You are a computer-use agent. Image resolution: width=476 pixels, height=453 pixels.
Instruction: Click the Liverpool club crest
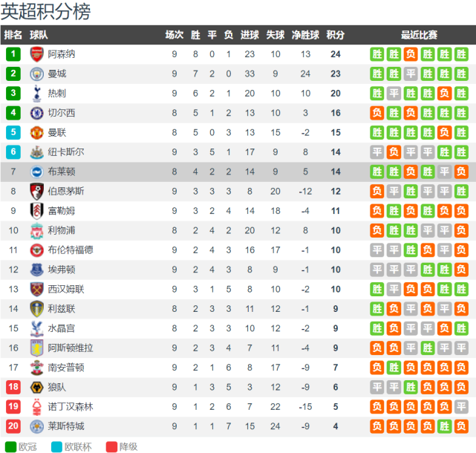coord(36,230)
